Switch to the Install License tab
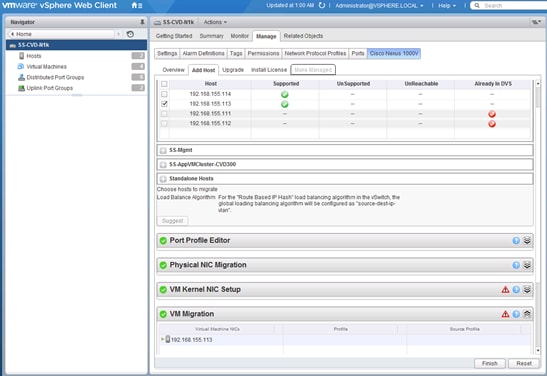Viewport: 547px width, 376px height. (x=269, y=70)
